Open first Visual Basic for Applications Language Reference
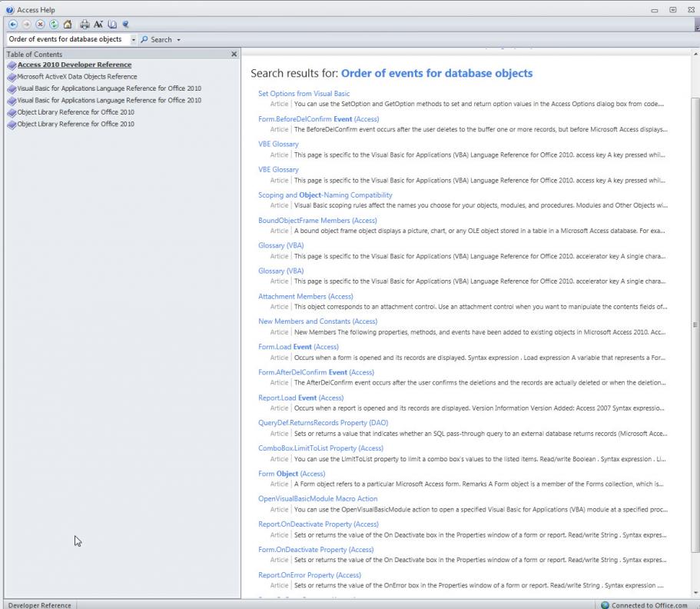 click(109, 88)
